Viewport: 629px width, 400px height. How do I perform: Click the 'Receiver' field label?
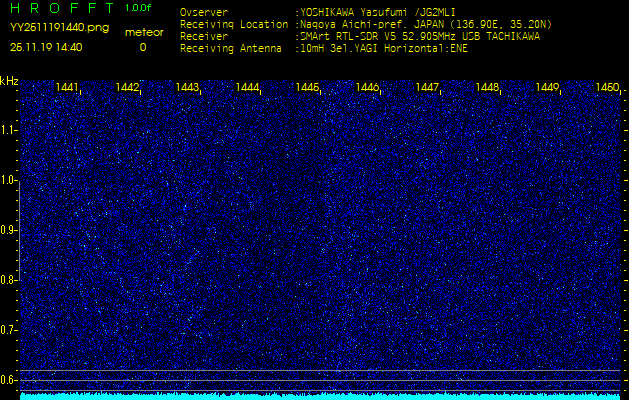click(204, 37)
